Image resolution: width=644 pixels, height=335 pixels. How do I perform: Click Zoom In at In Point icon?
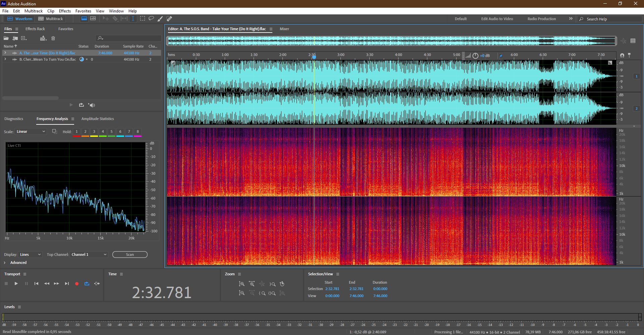point(262,293)
